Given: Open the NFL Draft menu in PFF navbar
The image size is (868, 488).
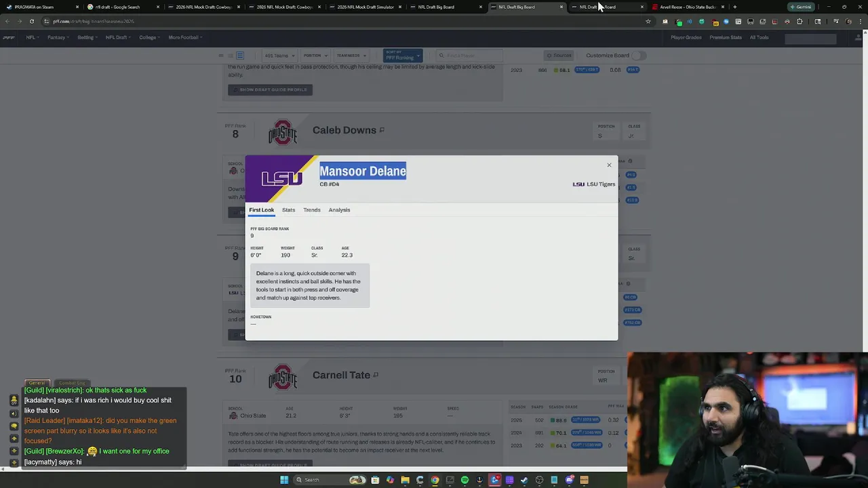Looking at the screenshot, I should [x=118, y=37].
